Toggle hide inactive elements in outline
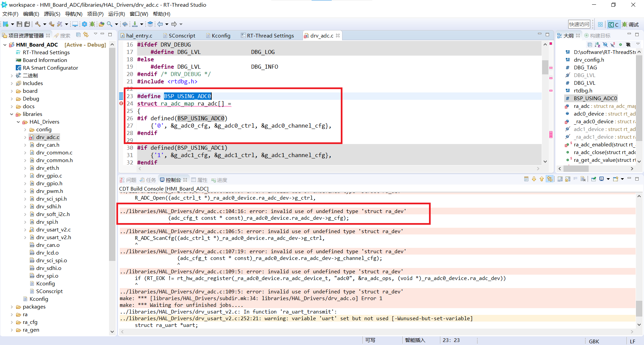This screenshot has height=345, width=644. click(x=628, y=45)
